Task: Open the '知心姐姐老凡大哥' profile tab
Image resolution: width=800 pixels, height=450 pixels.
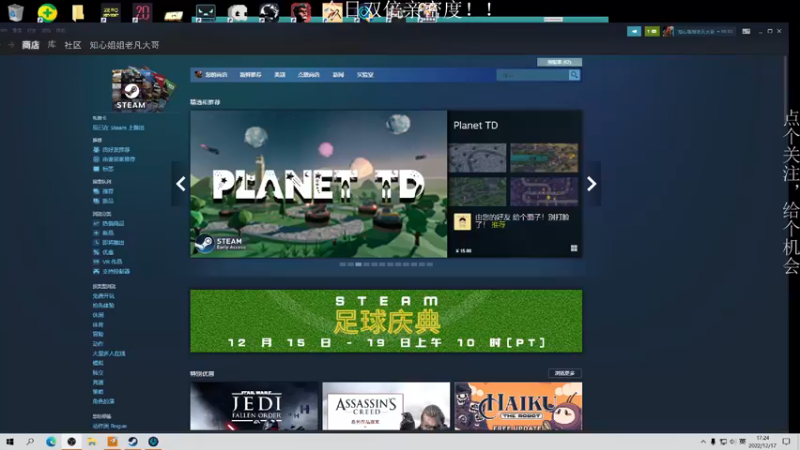Action: [124, 45]
